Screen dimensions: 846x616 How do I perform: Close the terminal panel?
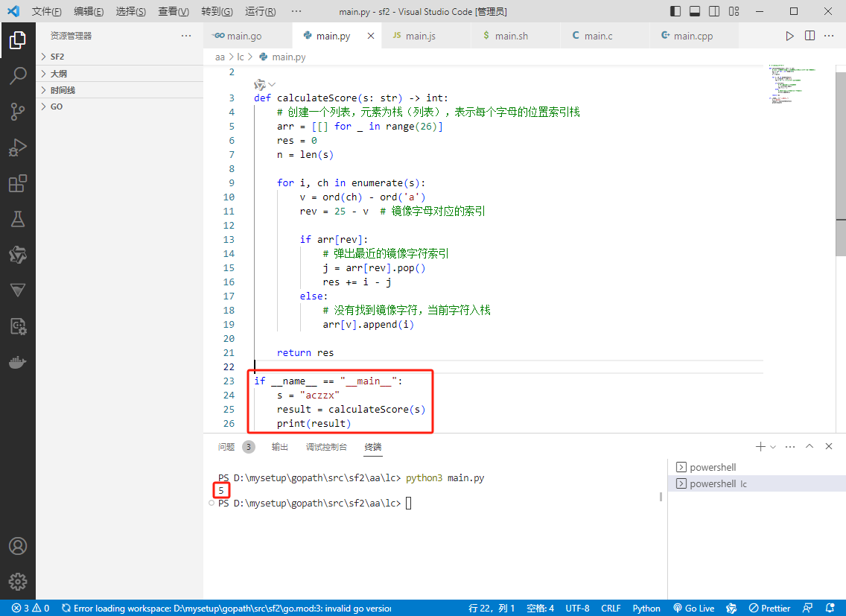829,446
